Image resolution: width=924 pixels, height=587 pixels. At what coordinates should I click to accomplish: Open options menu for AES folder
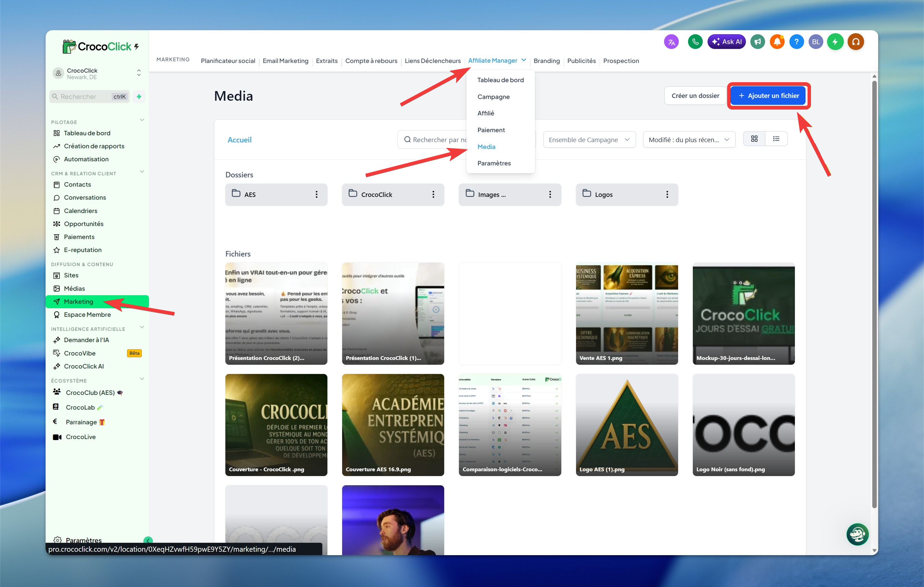tap(316, 195)
